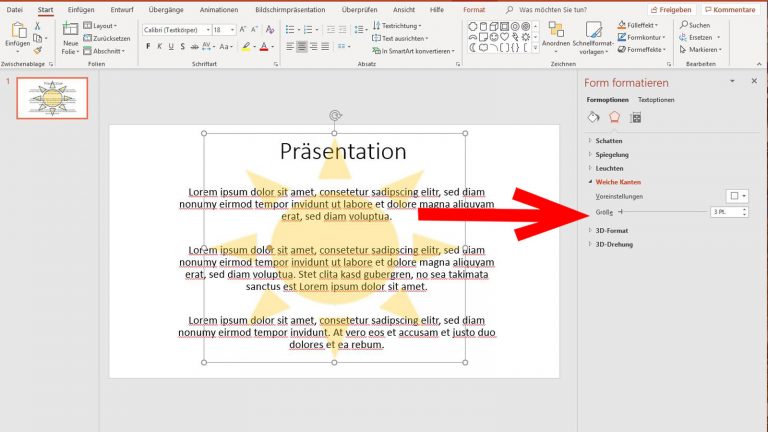Click the Einfügen paste icon
768x432 pixels.
(18, 30)
